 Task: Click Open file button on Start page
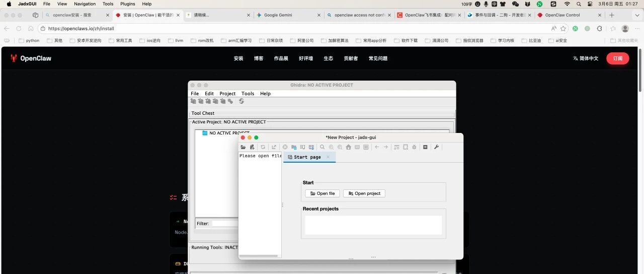[323, 193]
